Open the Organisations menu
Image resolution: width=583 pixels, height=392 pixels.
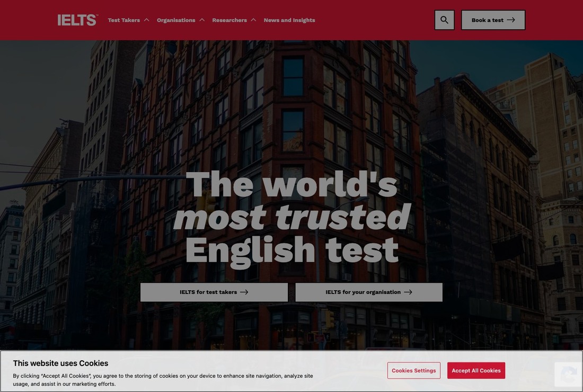[x=176, y=20]
